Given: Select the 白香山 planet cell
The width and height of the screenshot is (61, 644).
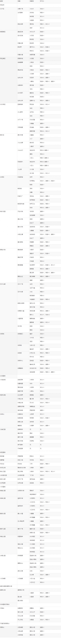Looking at the screenshot, I should (8, 420).
